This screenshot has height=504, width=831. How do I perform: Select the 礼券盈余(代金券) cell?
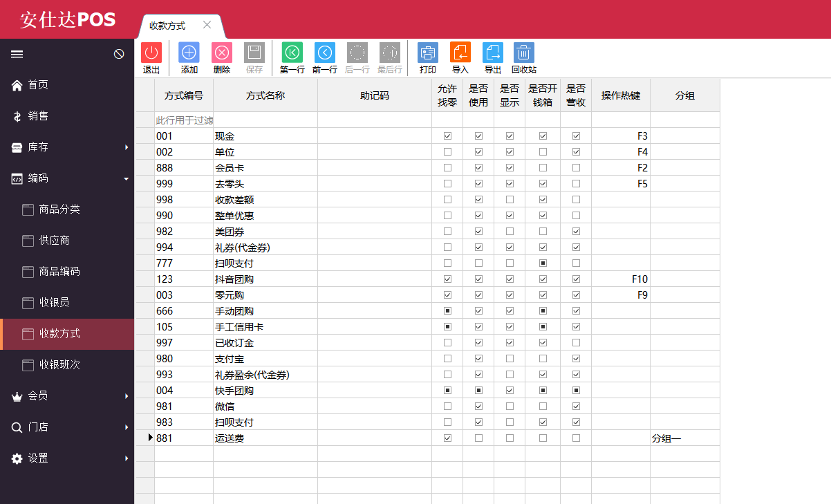pos(265,374)
